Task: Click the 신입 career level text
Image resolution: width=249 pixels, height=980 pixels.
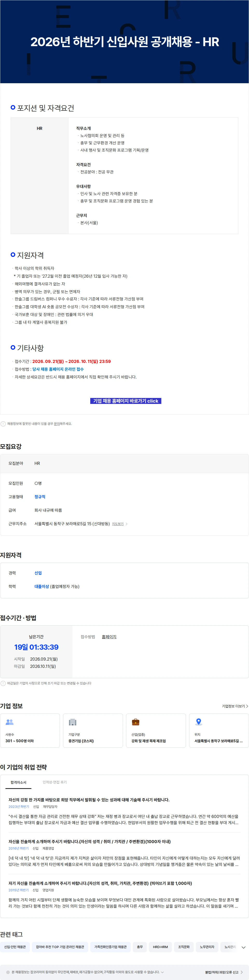Action: (x=38, y=573)
